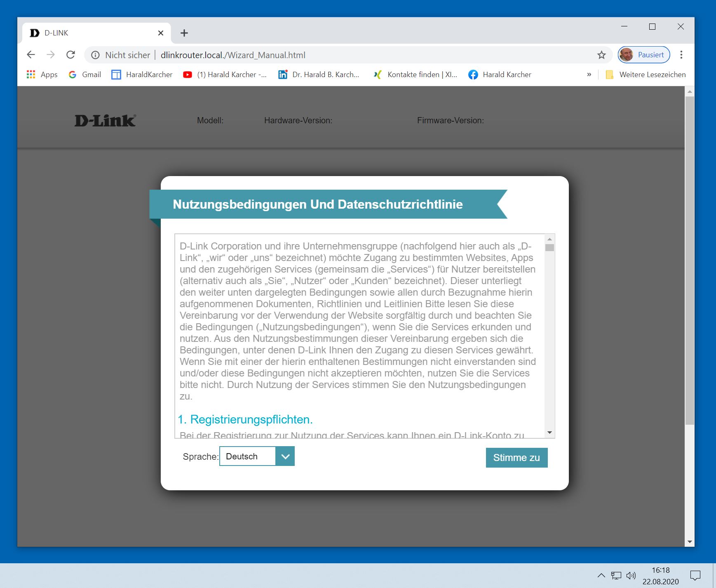The width and height of the screenshot is (716, 588).
Task: Click the browser forward arrow
Action: click(x=51, y=55)
